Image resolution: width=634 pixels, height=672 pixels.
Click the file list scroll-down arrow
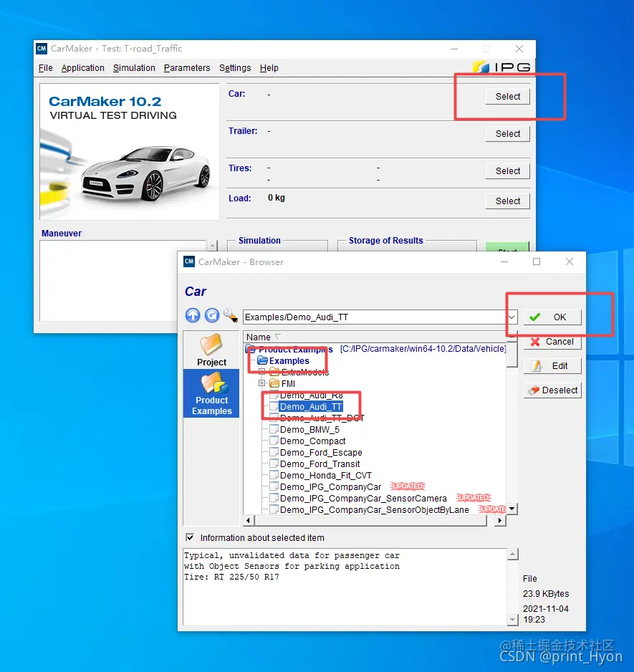pyautogui.click(x=512, y=509)
